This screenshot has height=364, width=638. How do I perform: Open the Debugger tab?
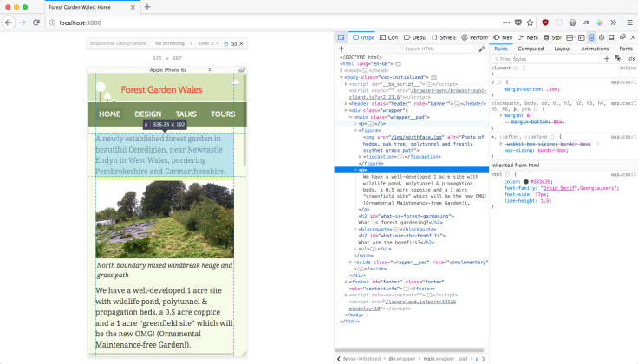click(414, 37)
